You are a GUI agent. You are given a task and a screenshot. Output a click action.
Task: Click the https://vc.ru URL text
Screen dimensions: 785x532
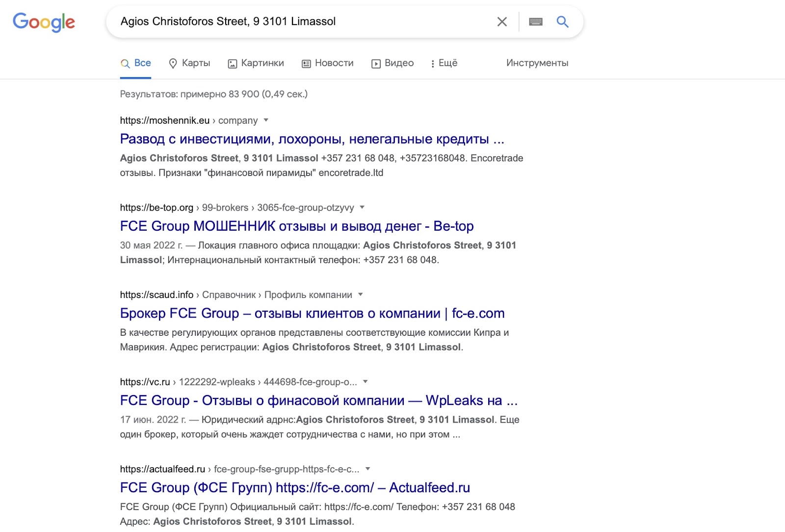click(145, 382)
